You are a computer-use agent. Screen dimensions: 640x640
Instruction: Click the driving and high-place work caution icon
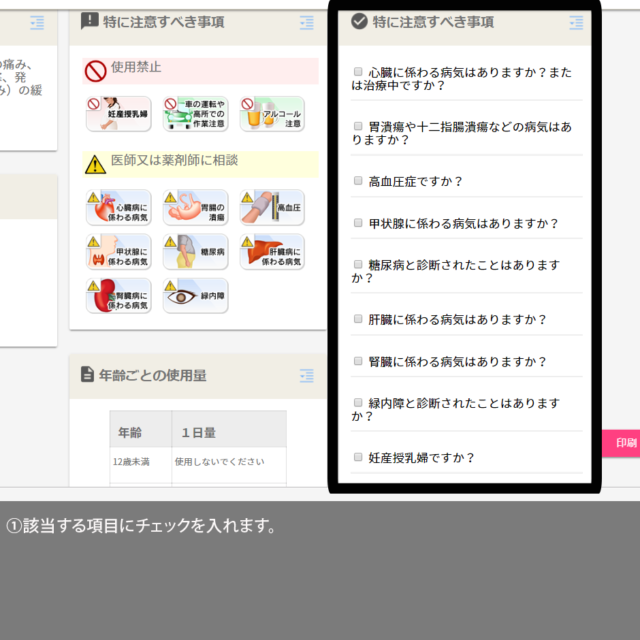coord(195,114)
